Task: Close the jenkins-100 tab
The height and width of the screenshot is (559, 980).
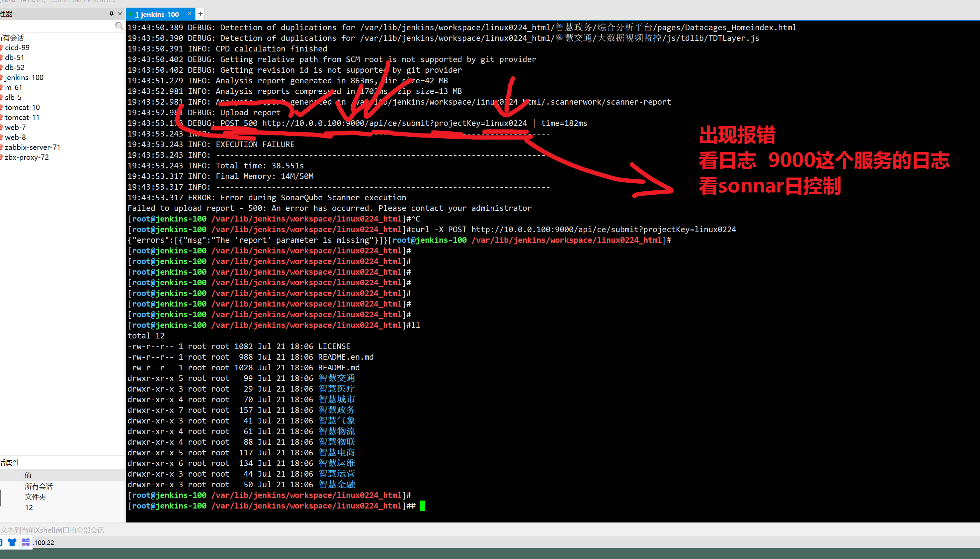Action: [x=189, y=14]
